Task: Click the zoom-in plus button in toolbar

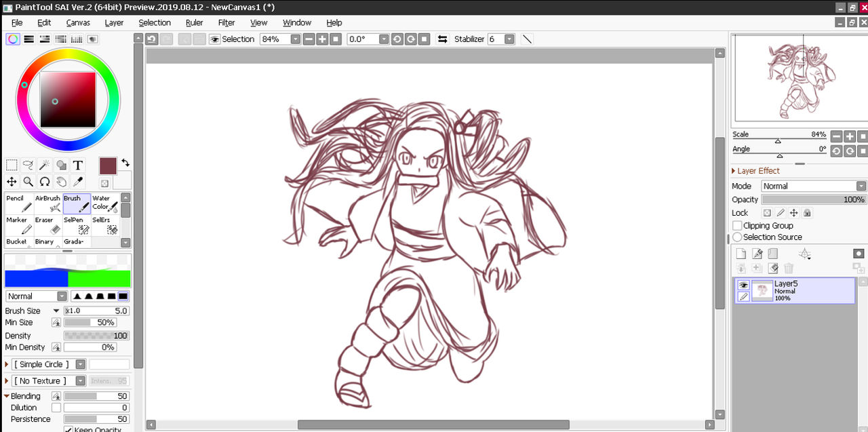Action: coord(322,39)
